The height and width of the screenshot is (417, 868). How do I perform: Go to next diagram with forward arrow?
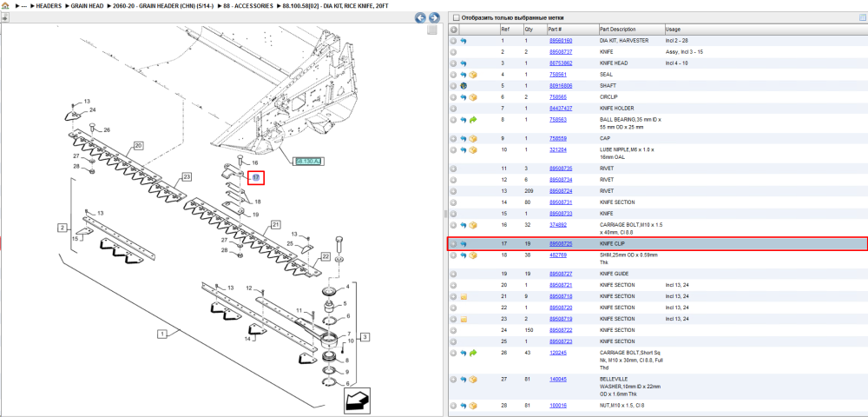pyautogui.click(x=434, y=17)
